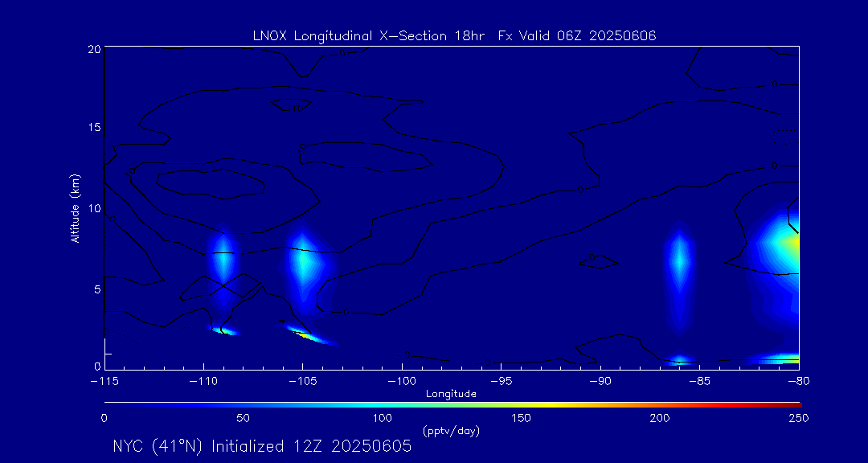This screenshot has height=463, width=868.
Task: Click the "(pptv/day)" units label
Action: 451,430
